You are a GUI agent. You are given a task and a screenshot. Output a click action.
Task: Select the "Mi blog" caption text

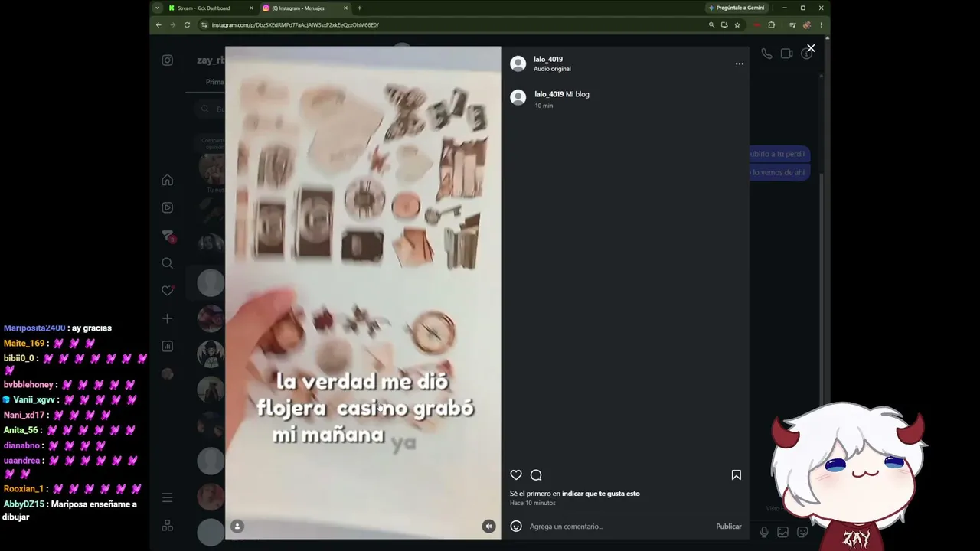pyautogui.click(x=577, y=94)
